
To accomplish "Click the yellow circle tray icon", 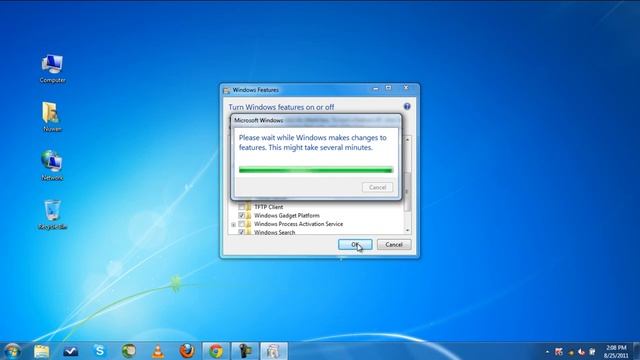I will pos(571,352).
